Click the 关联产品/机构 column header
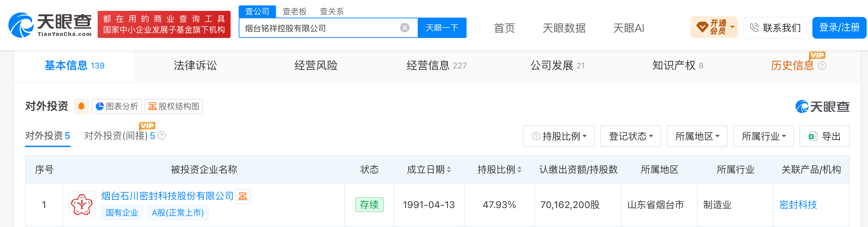This screenshot has width=868, height=227. pos(811,169)
